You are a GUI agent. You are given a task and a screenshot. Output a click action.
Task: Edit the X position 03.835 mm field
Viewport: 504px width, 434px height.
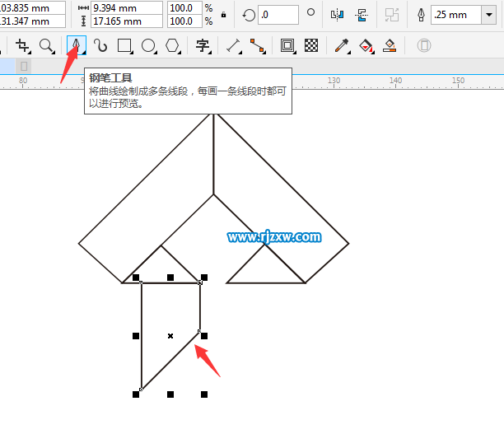tap(32, 8)
